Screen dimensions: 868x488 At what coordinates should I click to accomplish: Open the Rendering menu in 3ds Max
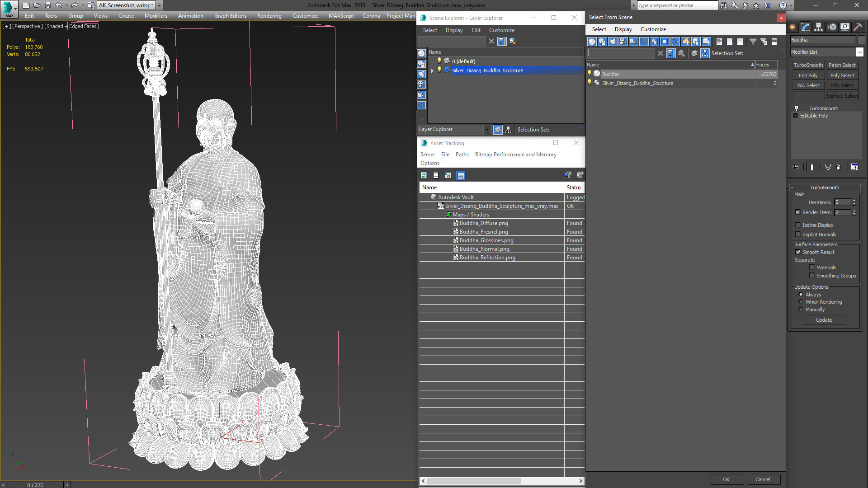click(x=269, y=15)
